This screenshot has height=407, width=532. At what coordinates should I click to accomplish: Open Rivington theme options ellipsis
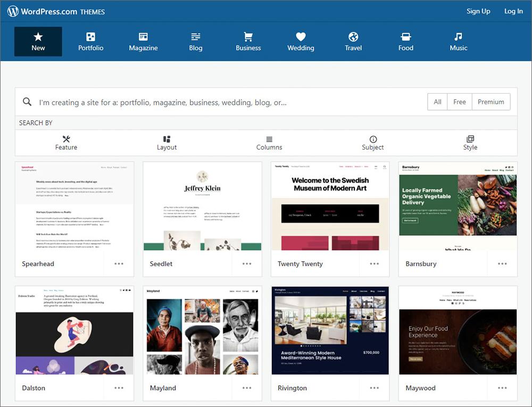(x=374, y=388)
